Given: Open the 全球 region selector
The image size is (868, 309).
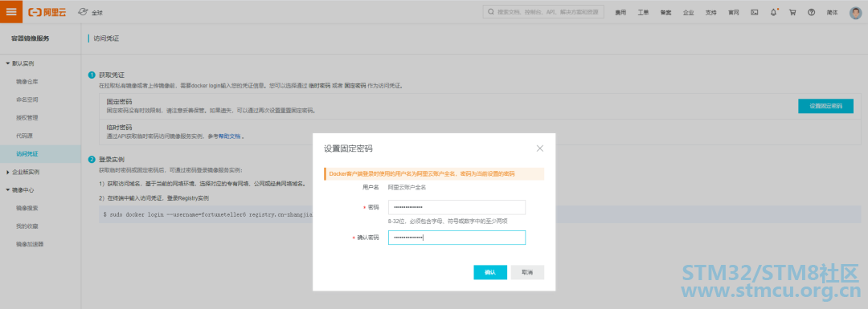Looking at the screenshot, I should 92,11.
